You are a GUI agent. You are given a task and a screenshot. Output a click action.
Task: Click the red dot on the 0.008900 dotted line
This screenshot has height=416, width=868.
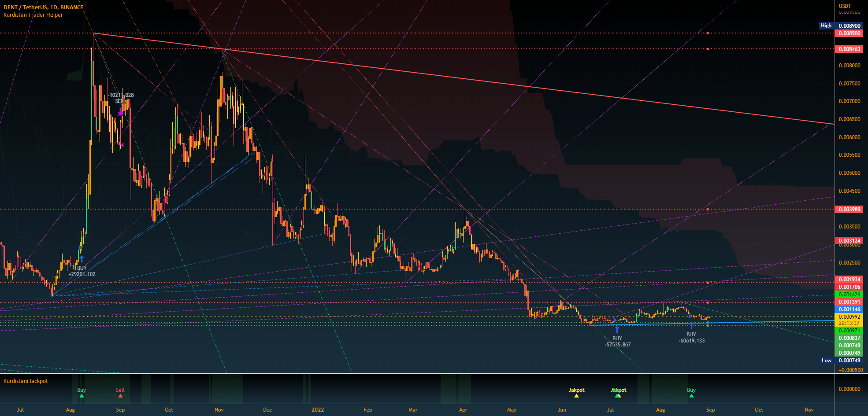(708, 33)
